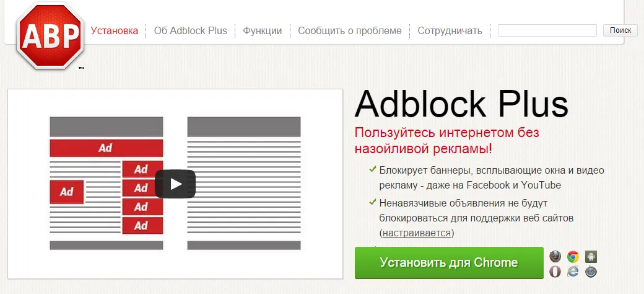Screen dimensions: 644x294
Task: Click the ABP stop-sign logo
Action: 50,36
